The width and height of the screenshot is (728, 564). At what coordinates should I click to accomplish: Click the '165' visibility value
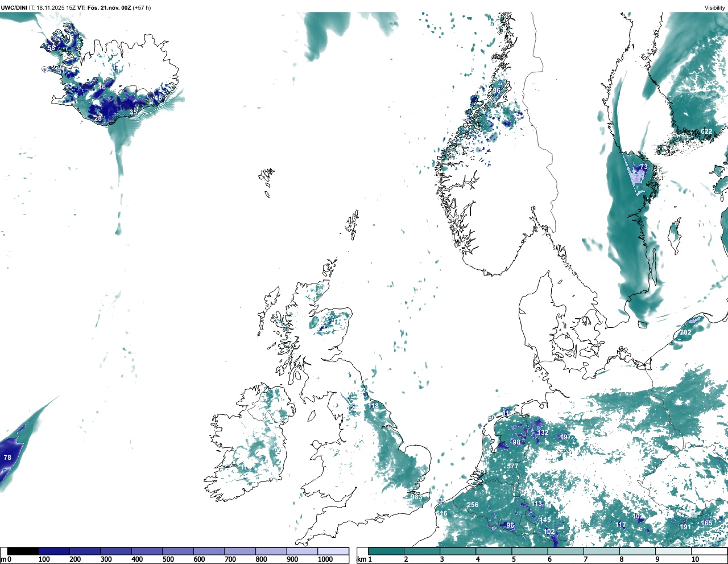pos(706,523)
